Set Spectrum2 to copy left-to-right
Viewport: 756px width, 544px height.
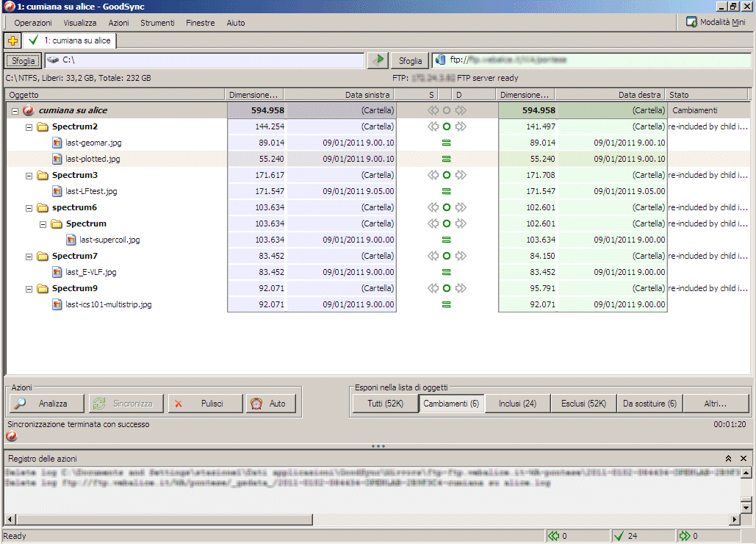[x=461, y=127]
